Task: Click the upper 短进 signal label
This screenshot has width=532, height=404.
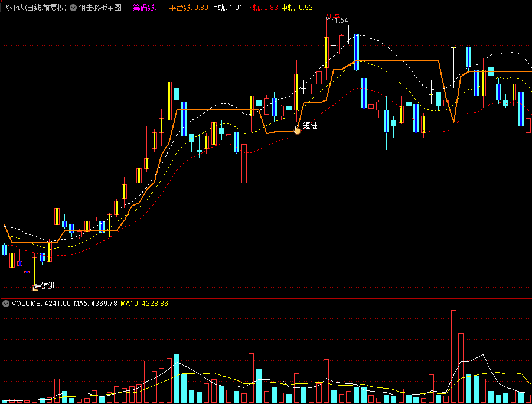Action: point(310,126)
